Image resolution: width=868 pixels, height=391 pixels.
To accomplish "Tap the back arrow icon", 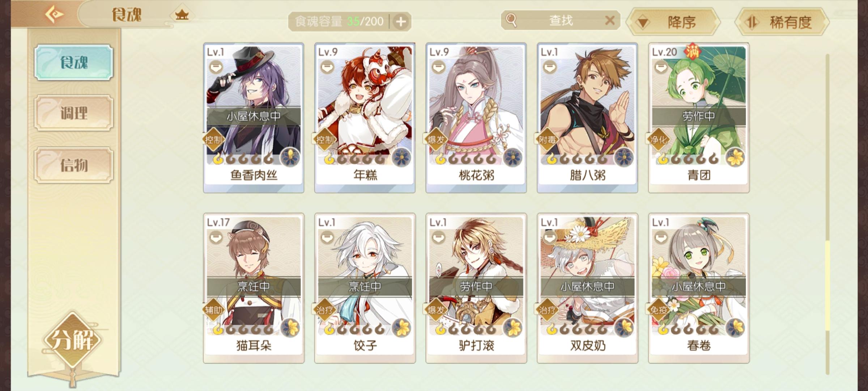I will coord(54,14).
